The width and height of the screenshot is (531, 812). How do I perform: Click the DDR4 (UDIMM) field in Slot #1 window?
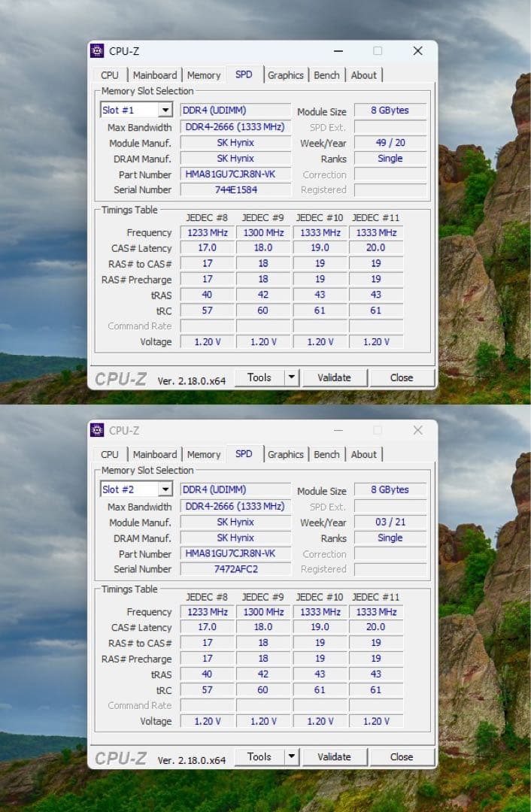click(235, 110)
